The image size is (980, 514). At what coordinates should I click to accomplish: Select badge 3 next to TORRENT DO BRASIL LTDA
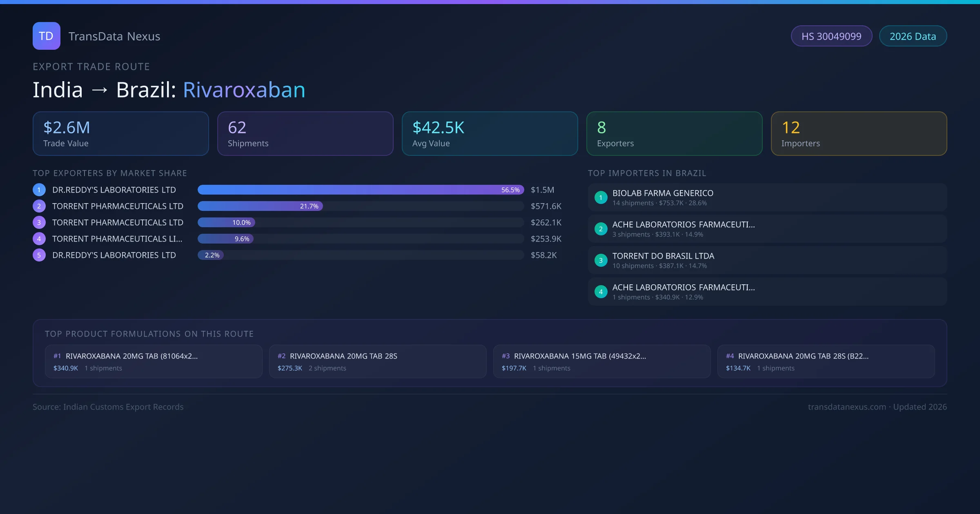[601, 260]
